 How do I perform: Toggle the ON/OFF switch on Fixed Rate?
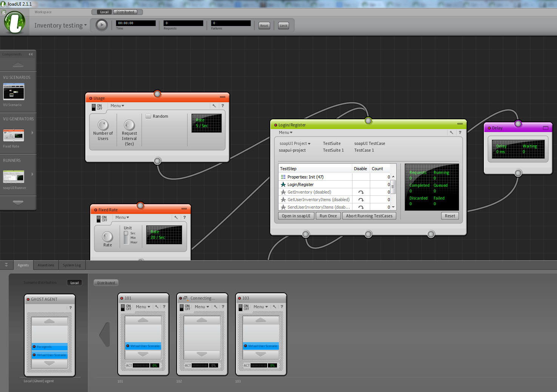coord(99,219)
